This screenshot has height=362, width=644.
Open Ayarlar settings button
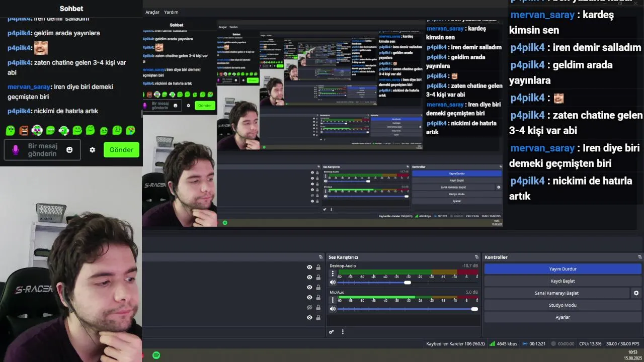(562, 317)
